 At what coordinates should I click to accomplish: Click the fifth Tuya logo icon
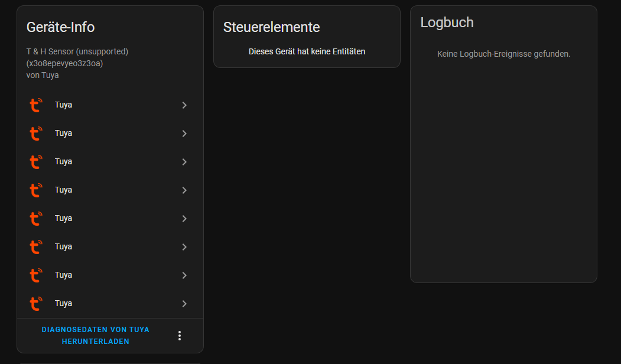36,219
